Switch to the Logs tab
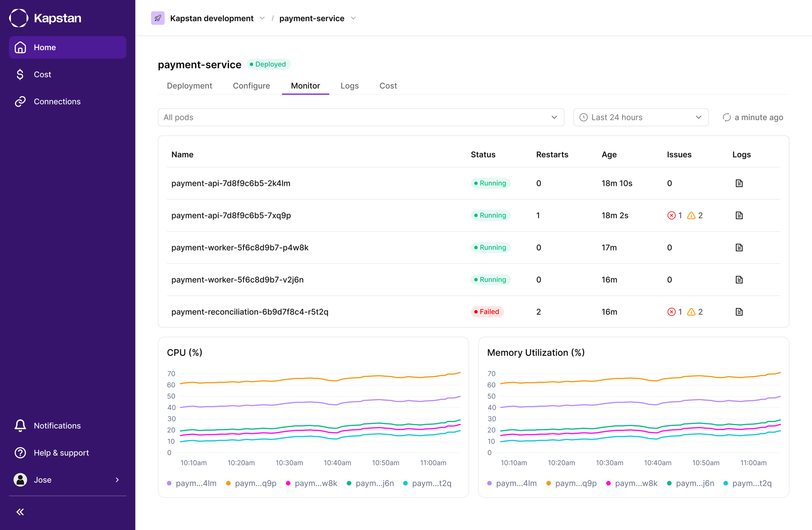This screenshot has height=530, width=812. click(350, 86)
